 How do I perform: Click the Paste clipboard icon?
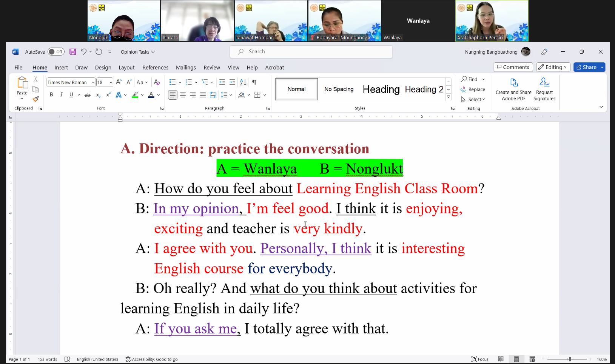click(22, 83)
